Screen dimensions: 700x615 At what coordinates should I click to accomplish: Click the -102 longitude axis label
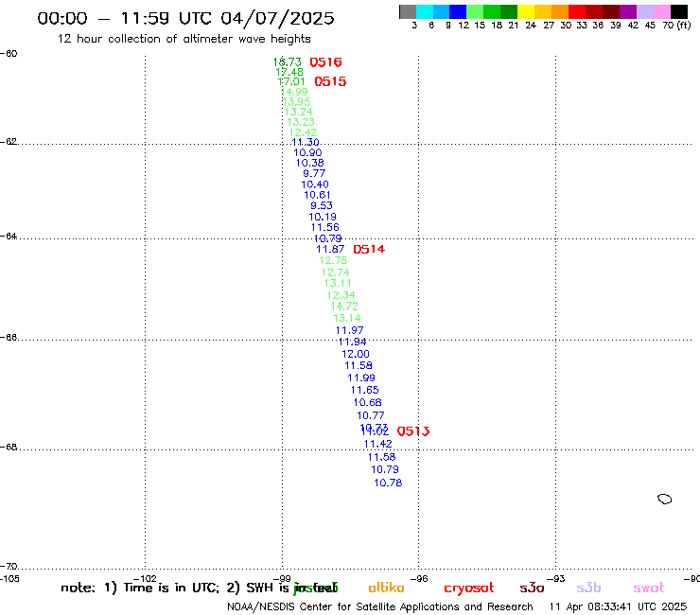(145, 579)
